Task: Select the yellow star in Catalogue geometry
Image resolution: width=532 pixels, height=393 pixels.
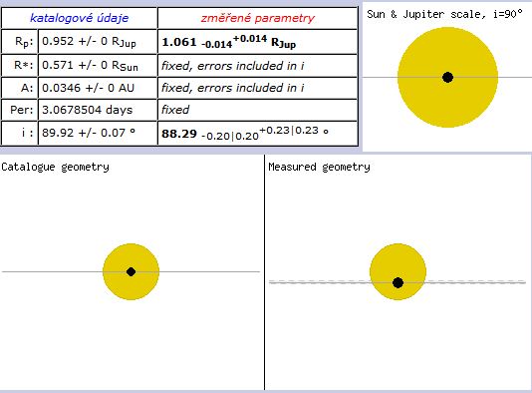Action: pos(131,271)
